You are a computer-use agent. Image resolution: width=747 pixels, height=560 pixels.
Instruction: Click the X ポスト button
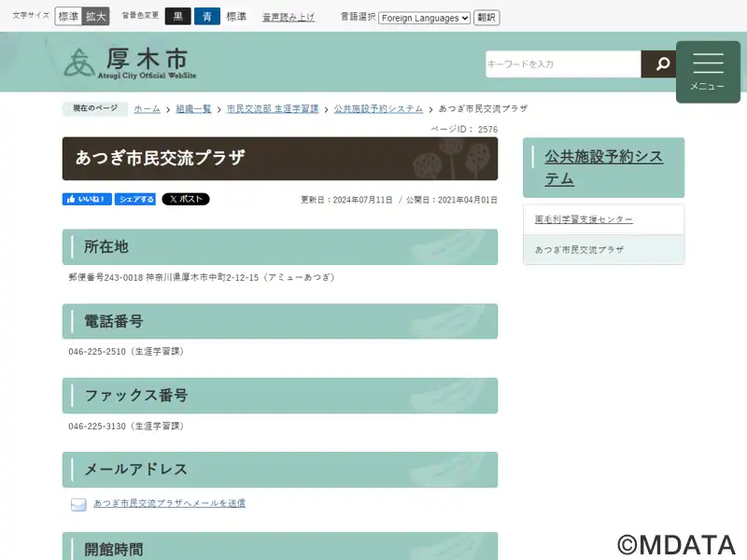186,199
